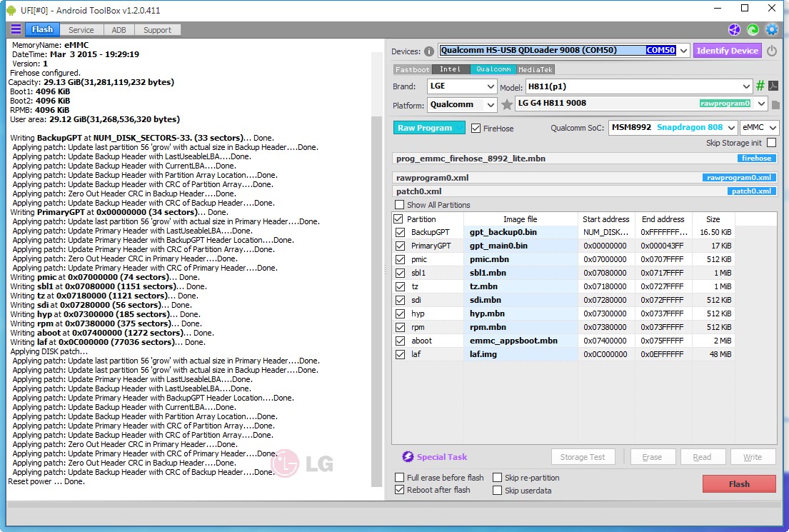Viewport: 789px width, 532px height.
Task: Click the Storage Test button
Action: point(583,457)
